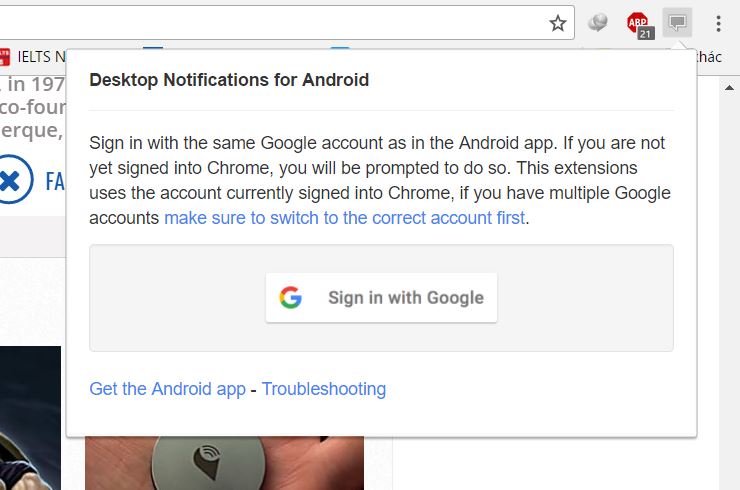740x490 pixels.
Task: Click the Google G logo
Action: pyautogui.click(x=291, y=297)
